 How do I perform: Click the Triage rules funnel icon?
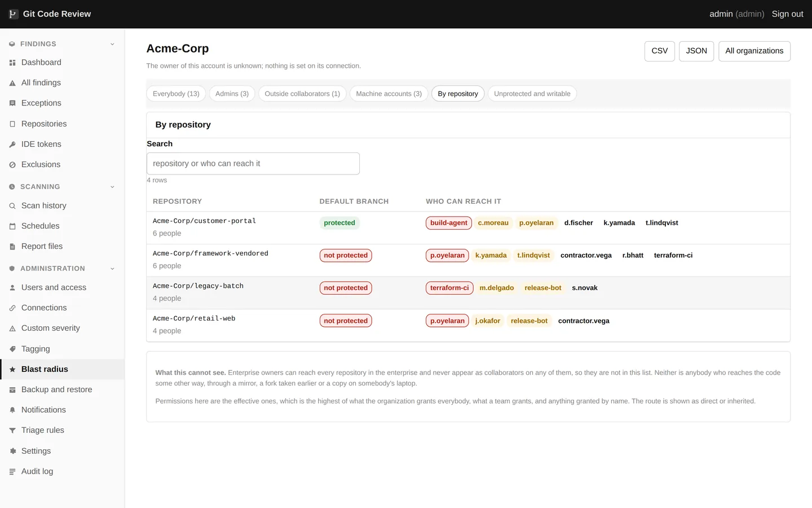[x=12, y=431]
